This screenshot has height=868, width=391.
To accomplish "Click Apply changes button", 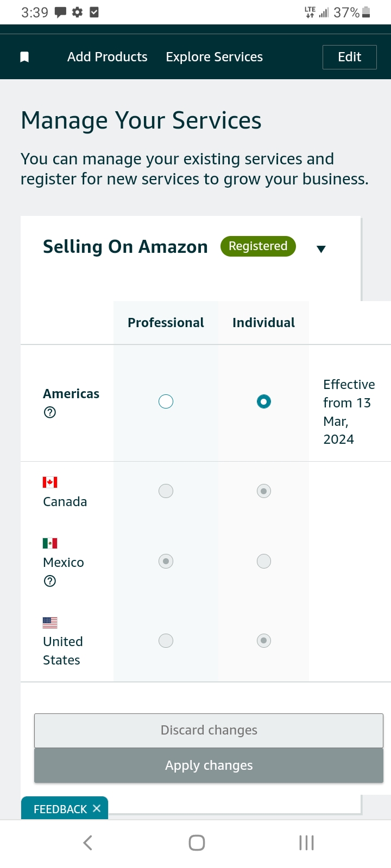I will (209, 765).
